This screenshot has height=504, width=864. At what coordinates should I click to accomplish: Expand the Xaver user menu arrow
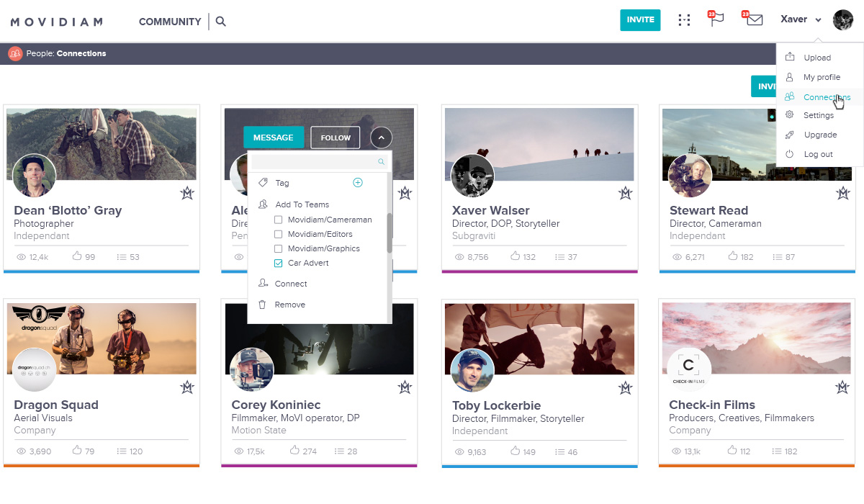pos(819,20)
